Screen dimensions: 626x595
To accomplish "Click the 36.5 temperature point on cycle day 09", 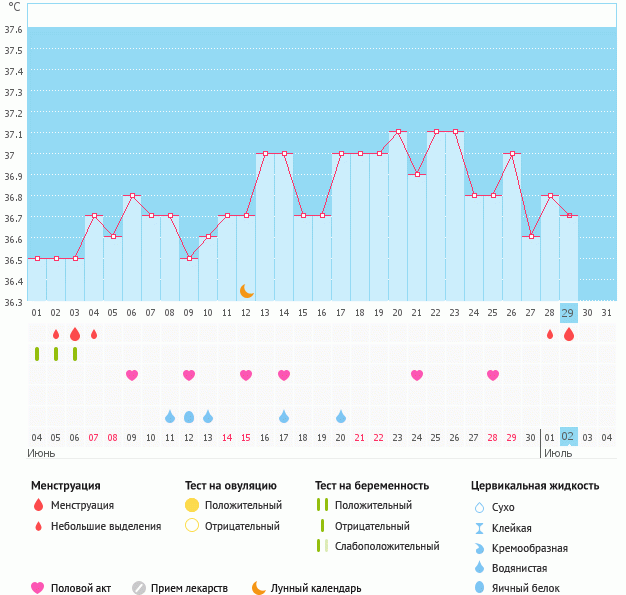I will point(189,258).
